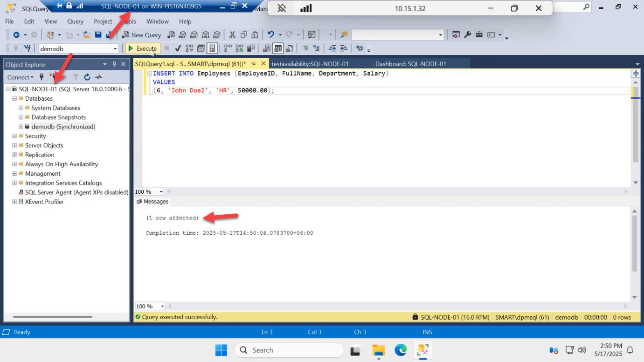Image resolution: width=644 pixels, height=362 pixels.
Task: Open File Explorer from taskbar
Action: pos(378,350)
